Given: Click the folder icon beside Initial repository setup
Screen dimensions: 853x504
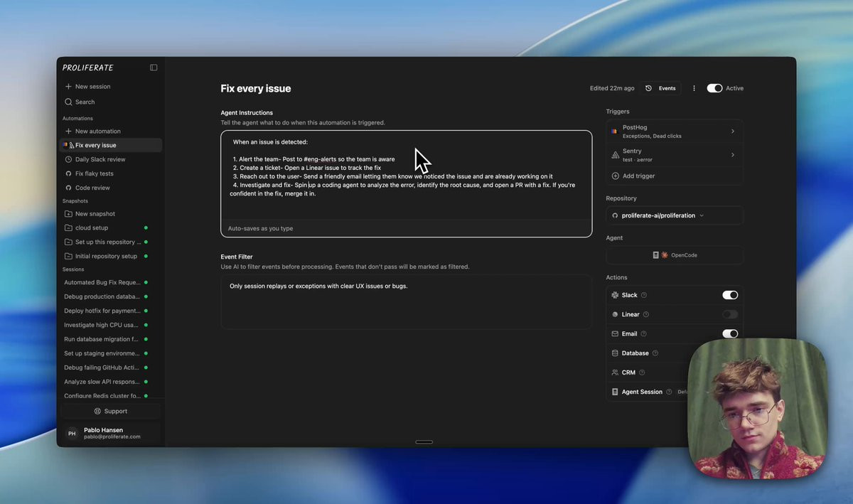Looking at the screenshot, I should point(68,256).
